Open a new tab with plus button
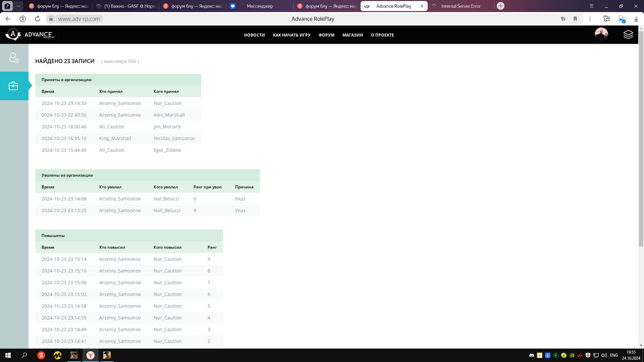The image size is (644, 362). [x=501, y=6]
